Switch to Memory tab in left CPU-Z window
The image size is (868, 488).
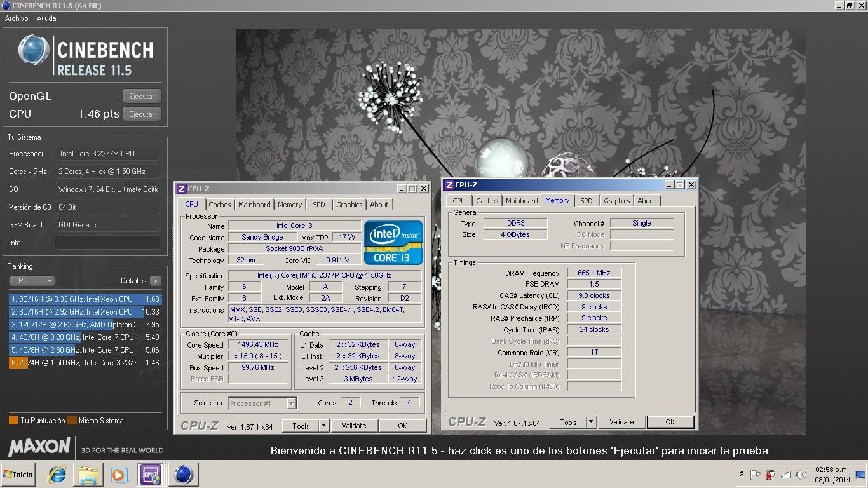coord(290,205)
